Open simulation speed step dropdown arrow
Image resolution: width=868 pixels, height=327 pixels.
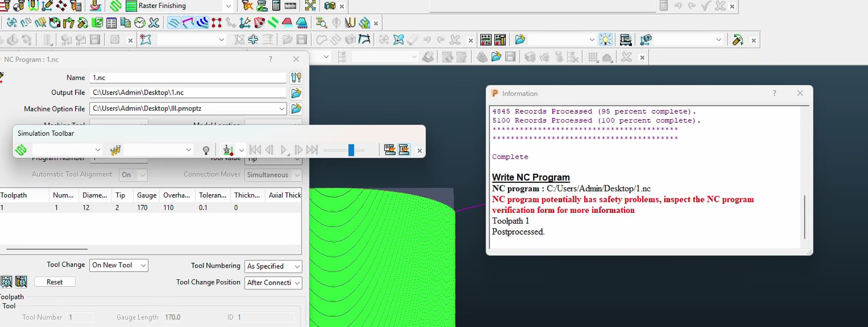click(242, 150)
